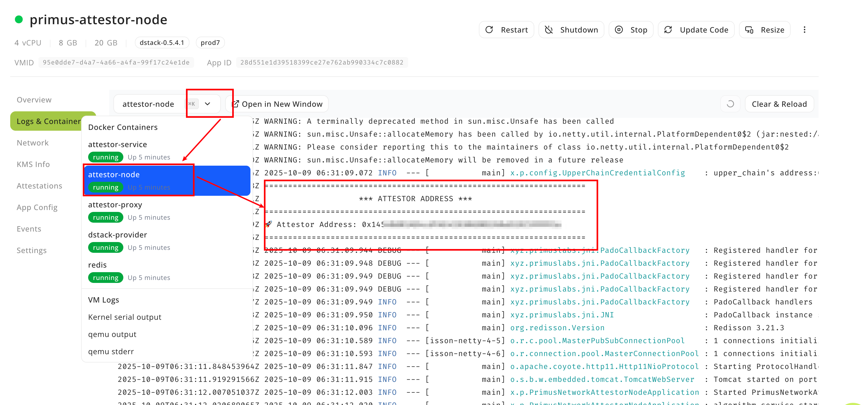The image size is (868, 405).
Task: Expand the container selector chevron
Action: pos(207,104)
